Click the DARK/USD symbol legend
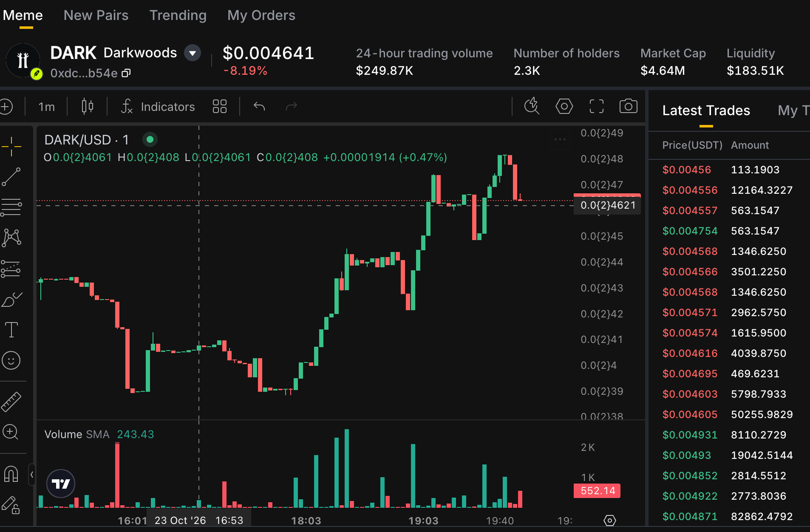This screenshot has width=810, height=532. click(x=86, y=140)
